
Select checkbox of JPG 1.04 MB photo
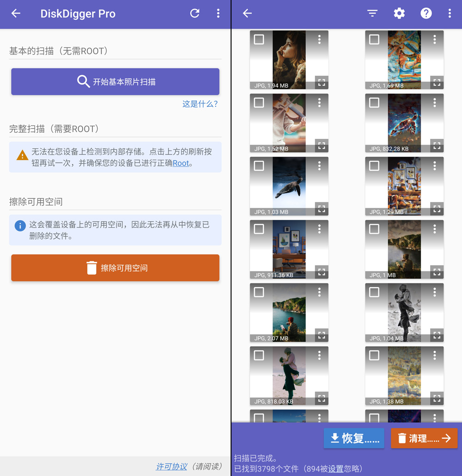pyautogui.click(x=374, y=292)
